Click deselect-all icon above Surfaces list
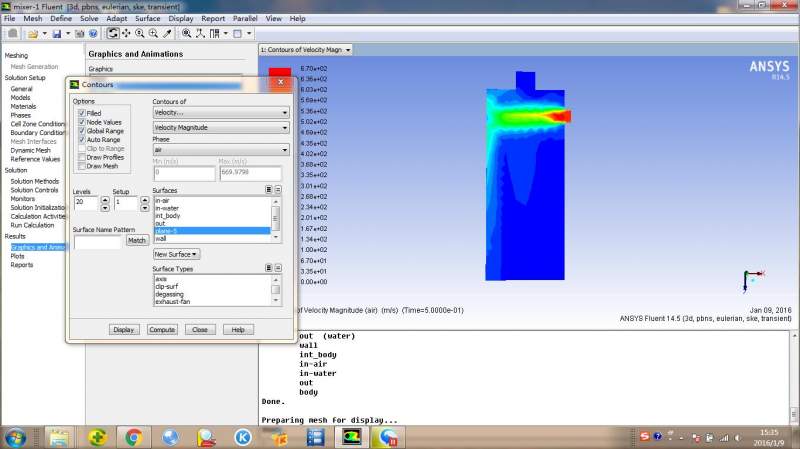Viewport: 800px width, 449px height. [278, 190]
